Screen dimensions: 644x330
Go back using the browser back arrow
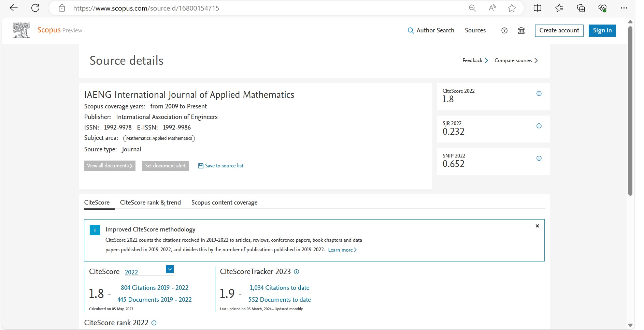click(14, 8)
